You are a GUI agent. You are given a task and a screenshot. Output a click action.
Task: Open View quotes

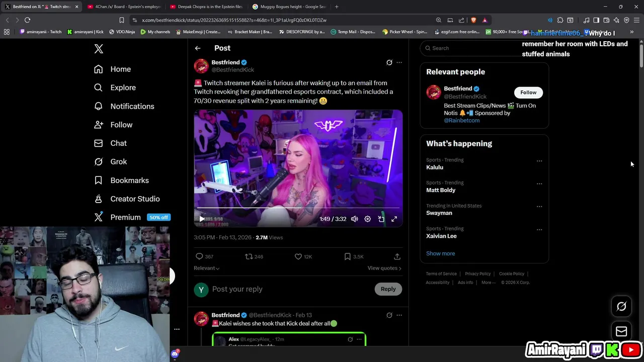pyautogui.click(x=384, y=268)
